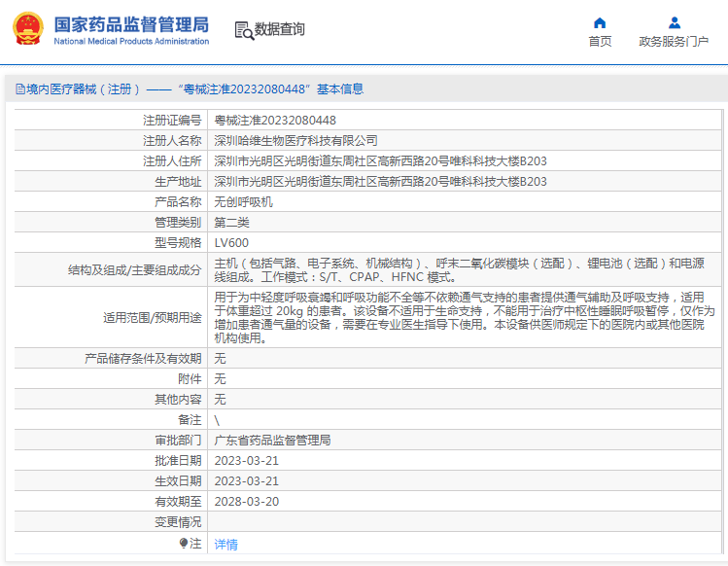This screenshot has width=728, height=566.
Task: Click structure composition text 主机（包括气路
Action: [x=459, y=270]
